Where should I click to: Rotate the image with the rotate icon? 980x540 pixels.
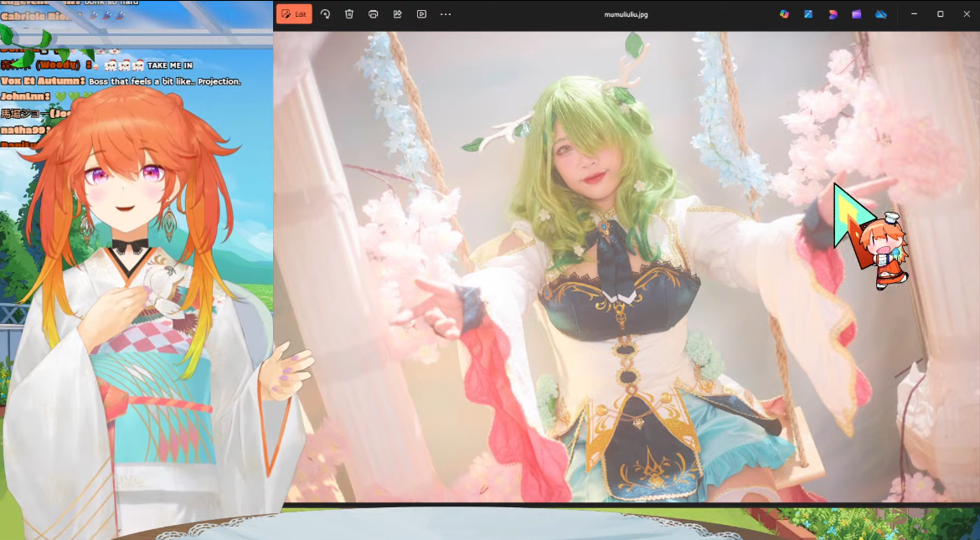click(x=325, y=13)
